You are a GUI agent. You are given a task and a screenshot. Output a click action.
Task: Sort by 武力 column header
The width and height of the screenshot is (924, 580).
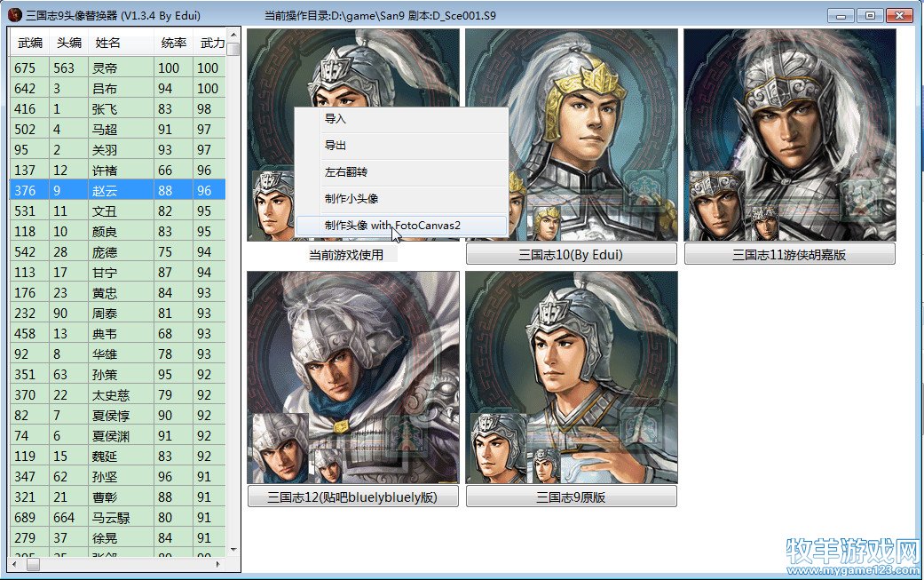point(209,43)
